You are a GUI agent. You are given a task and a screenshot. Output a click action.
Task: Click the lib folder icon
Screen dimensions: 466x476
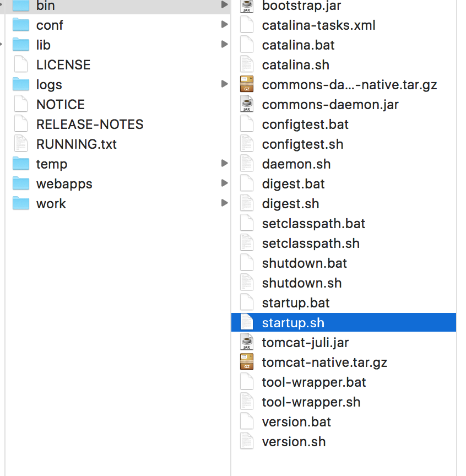[x=20, y=45]
